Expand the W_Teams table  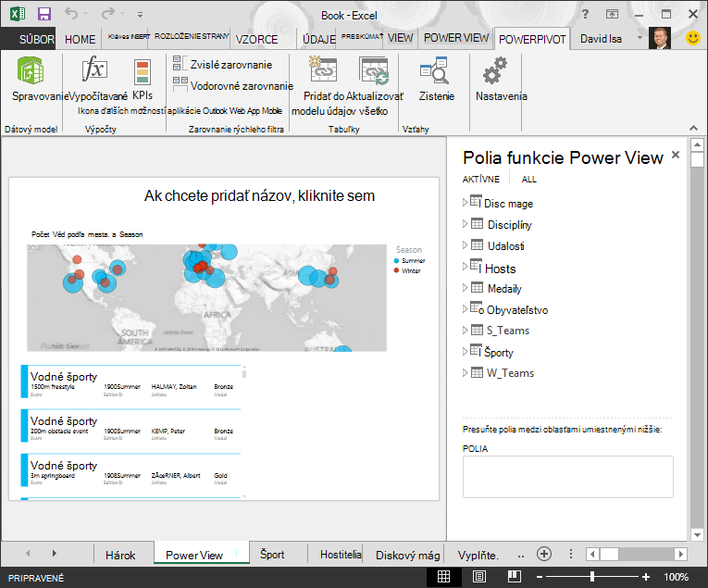click(466, 372)
